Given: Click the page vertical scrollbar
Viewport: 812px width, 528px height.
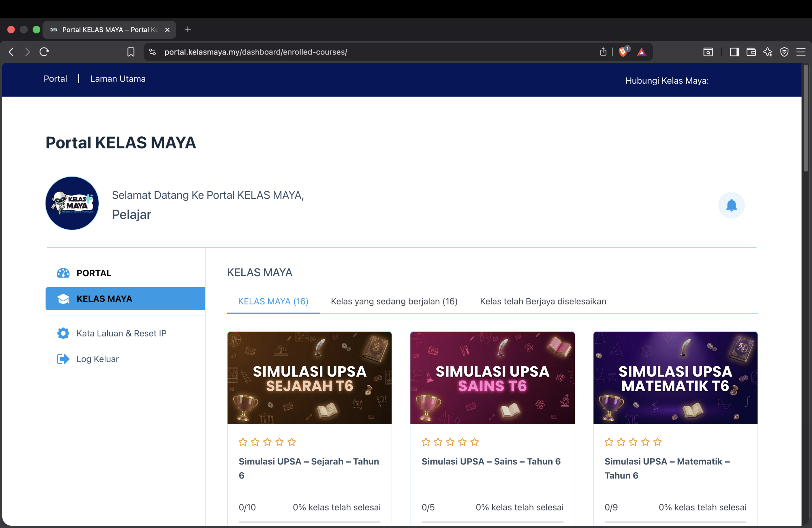Looking at the screenshot, I should coord(806,118).
